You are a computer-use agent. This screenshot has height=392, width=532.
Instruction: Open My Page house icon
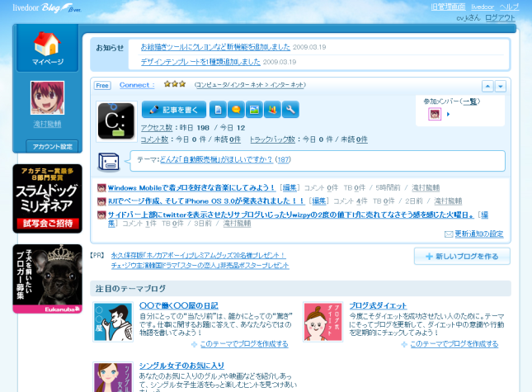click(47, 44)
